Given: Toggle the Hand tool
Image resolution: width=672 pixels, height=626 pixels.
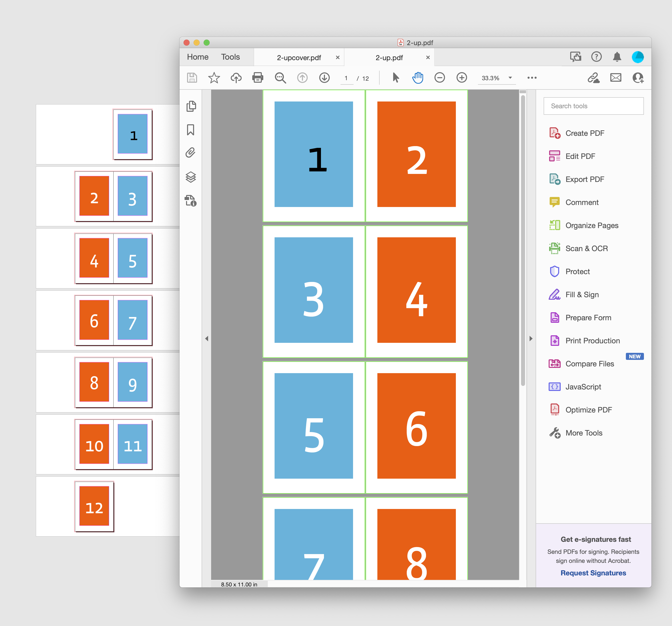Looking at the screenshot, I should (x=418, y=78).
